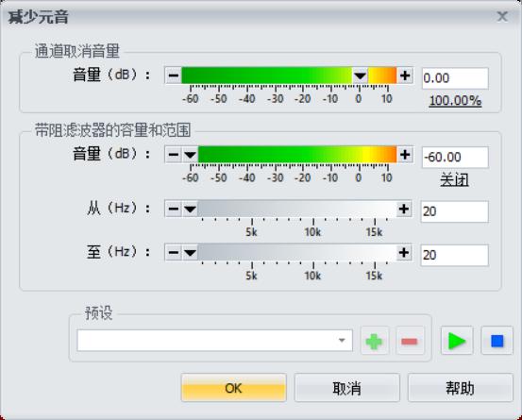This screenshot has width=522, height=420.
Task: Open help via 帮助 button
Action: click(461, 388)
